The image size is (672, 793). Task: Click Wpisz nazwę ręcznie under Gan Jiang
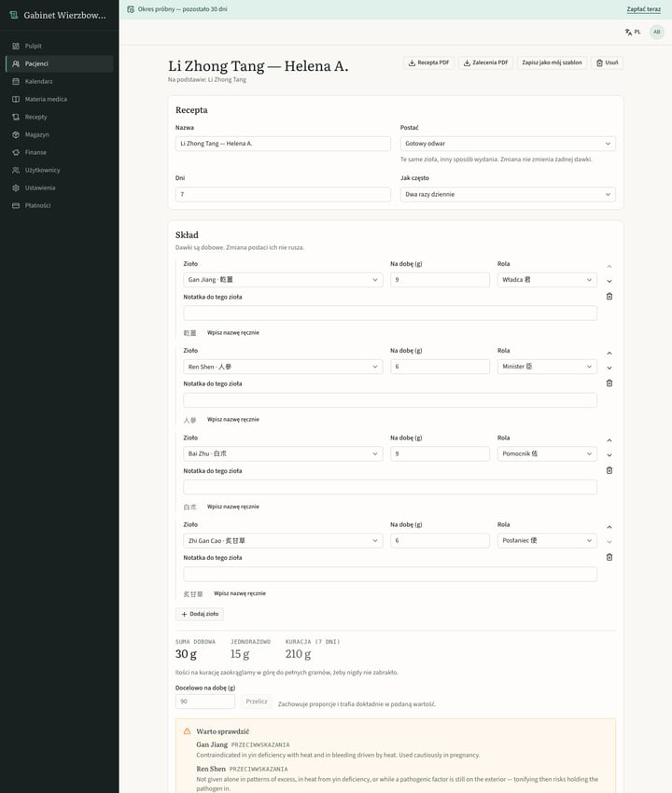click(x=232, y=333)
